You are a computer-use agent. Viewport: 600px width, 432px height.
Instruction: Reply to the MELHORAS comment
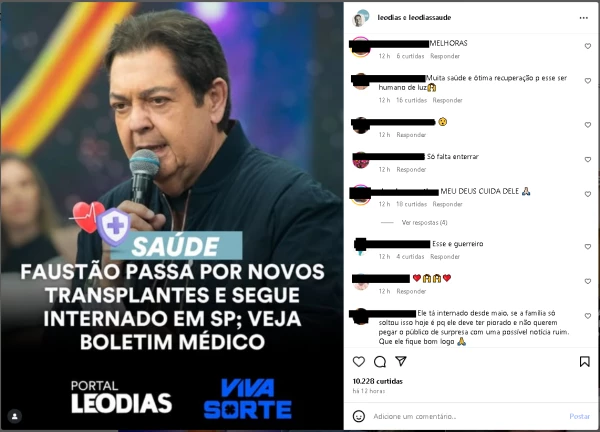445,56
